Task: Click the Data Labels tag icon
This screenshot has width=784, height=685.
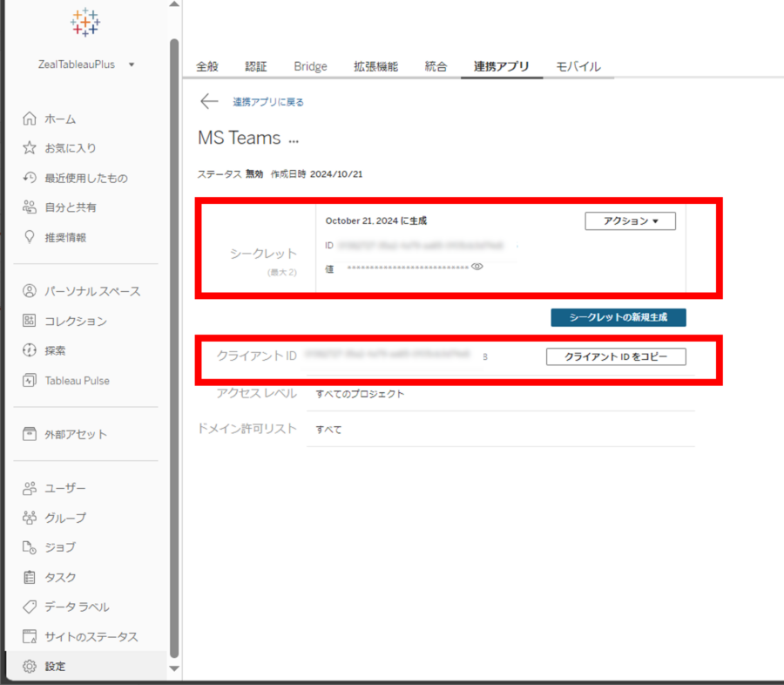Action: (x=30, y=607)
